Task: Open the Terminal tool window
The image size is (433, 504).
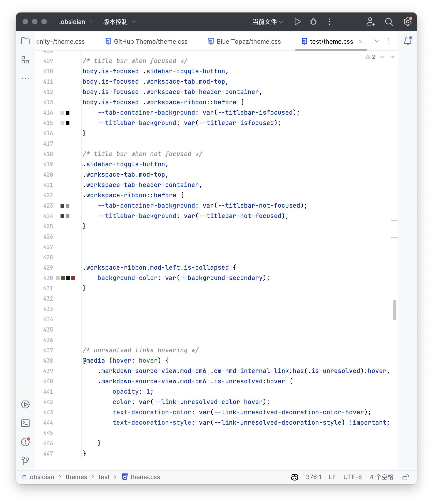Action: pyautogui.click(x=25, y=423)
